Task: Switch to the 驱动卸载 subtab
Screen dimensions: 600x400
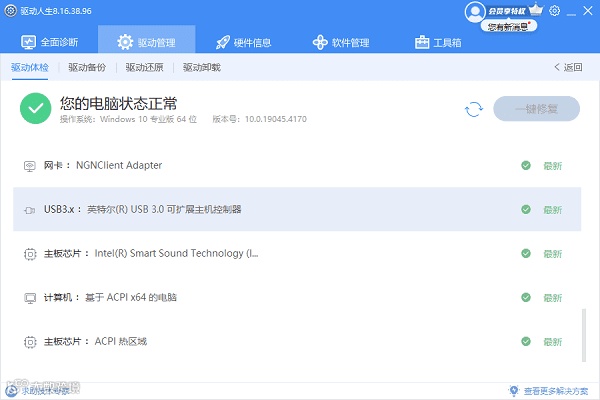Action: (x=202, y=67)
